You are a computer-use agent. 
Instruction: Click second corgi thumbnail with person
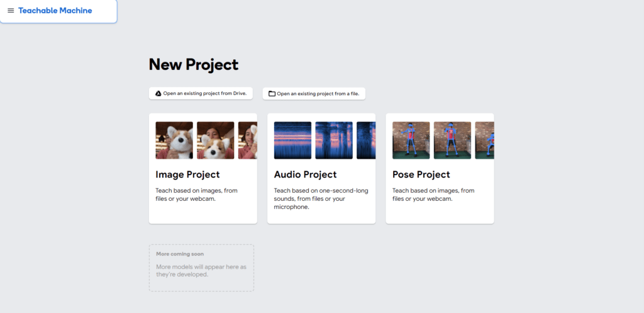tap(216, 140)
